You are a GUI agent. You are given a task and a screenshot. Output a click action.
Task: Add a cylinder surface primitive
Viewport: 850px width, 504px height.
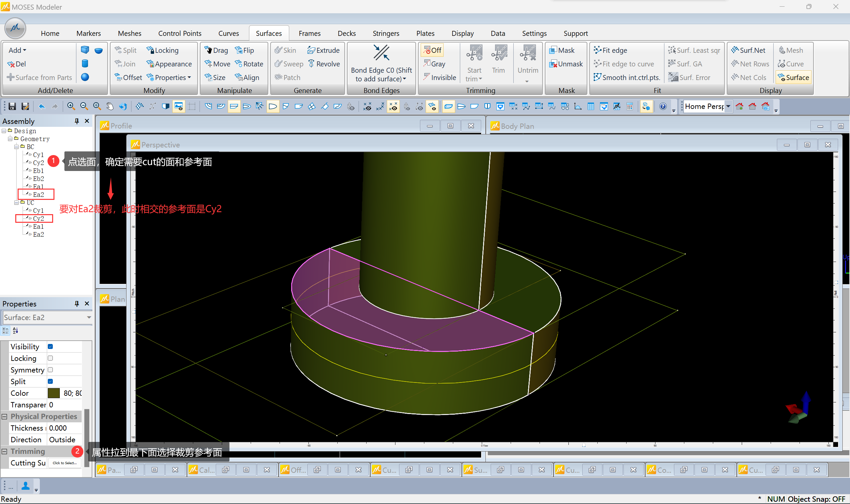85,63
